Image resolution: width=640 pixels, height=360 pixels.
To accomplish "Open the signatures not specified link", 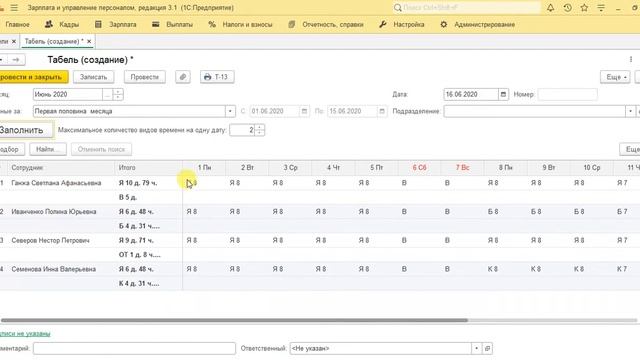I will 25,333.
